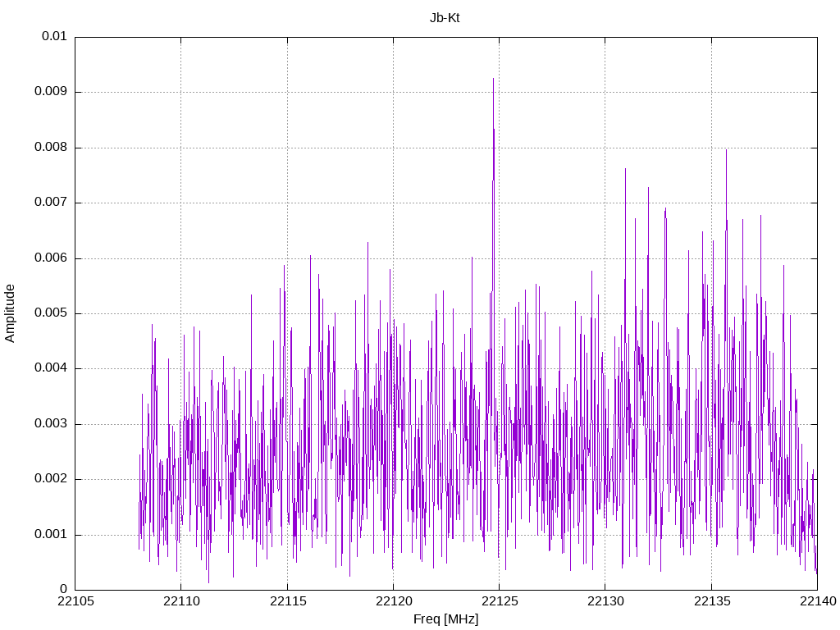840x630 pixels.
Task: Click the x-axis tick label 22110
Action: (x=181, y=601)
